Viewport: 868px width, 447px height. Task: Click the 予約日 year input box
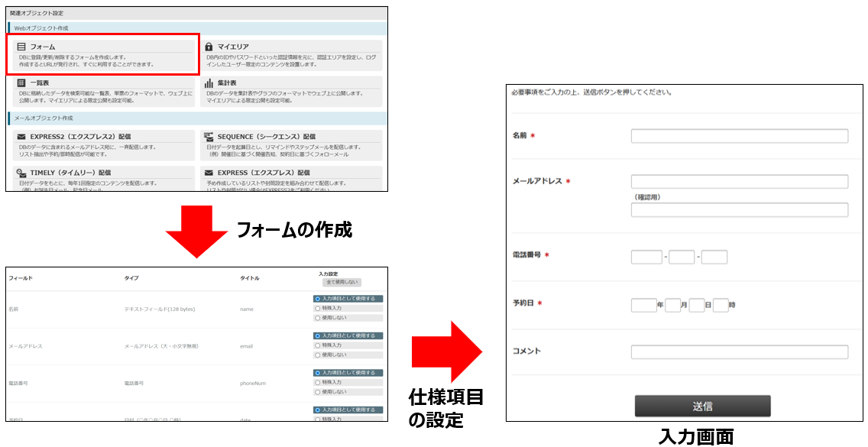(x=643, y=306)
